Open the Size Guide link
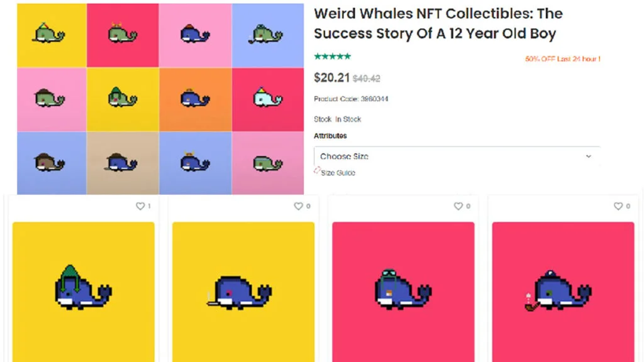 [x=338, y=173]
